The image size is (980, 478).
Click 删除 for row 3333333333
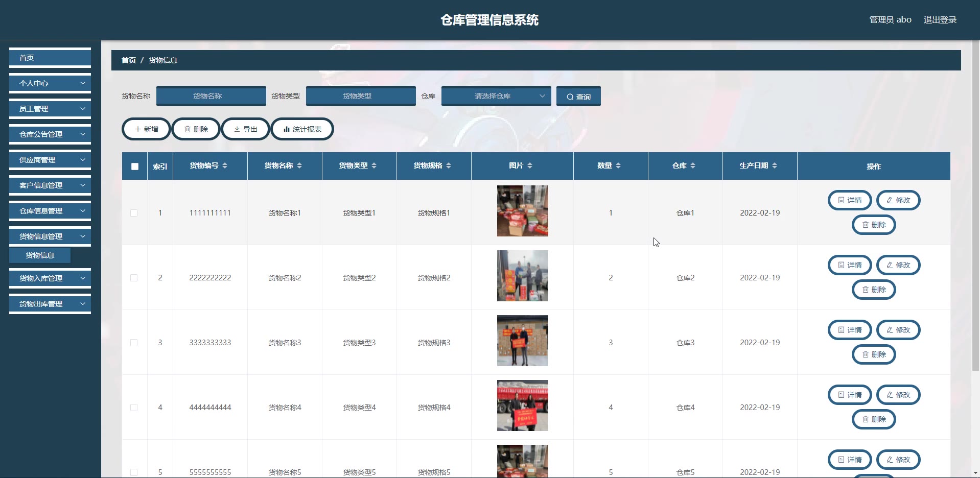tap(874, 354)
